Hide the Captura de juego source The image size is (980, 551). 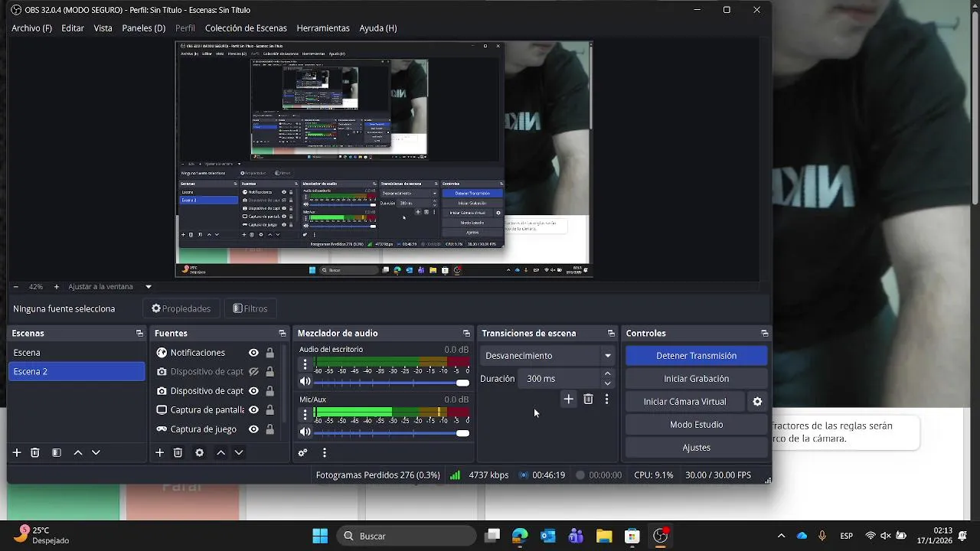click(x=253, y=429)
